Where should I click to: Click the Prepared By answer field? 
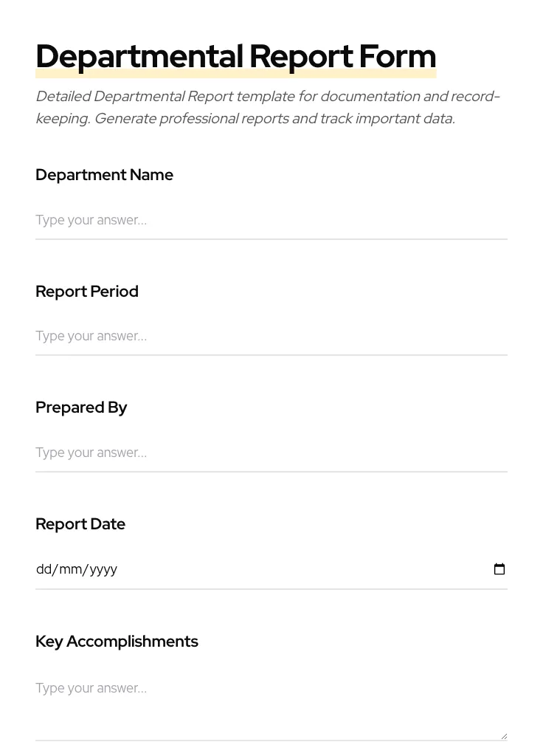pos(221,453)
